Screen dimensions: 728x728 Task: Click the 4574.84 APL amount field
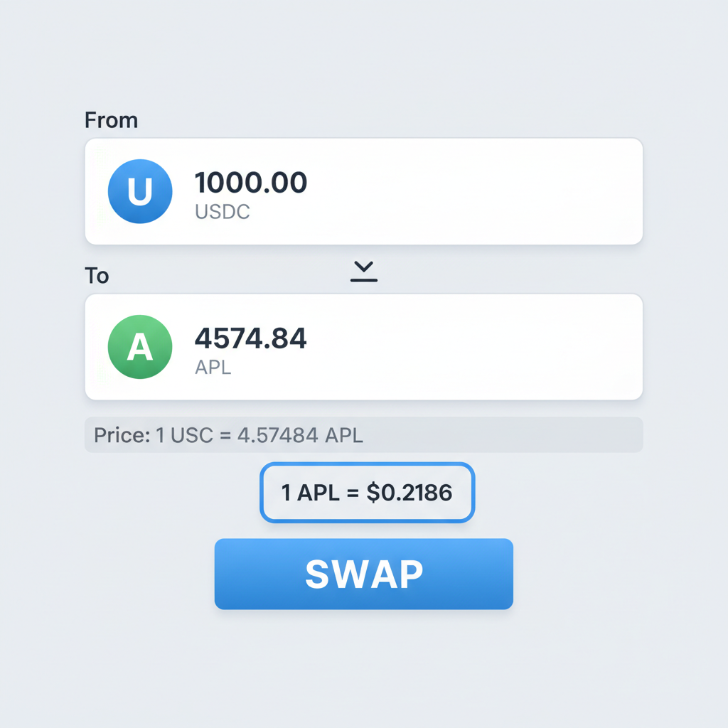251,339
